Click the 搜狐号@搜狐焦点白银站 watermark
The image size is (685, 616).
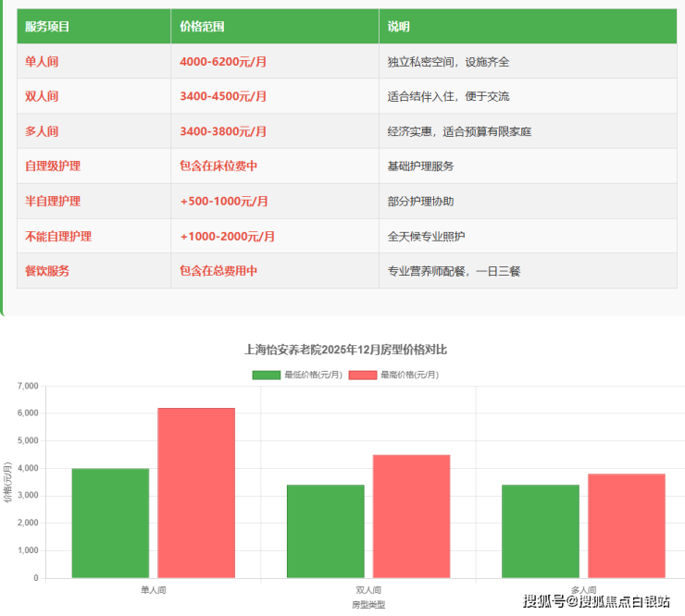click(x=596, y=602)
